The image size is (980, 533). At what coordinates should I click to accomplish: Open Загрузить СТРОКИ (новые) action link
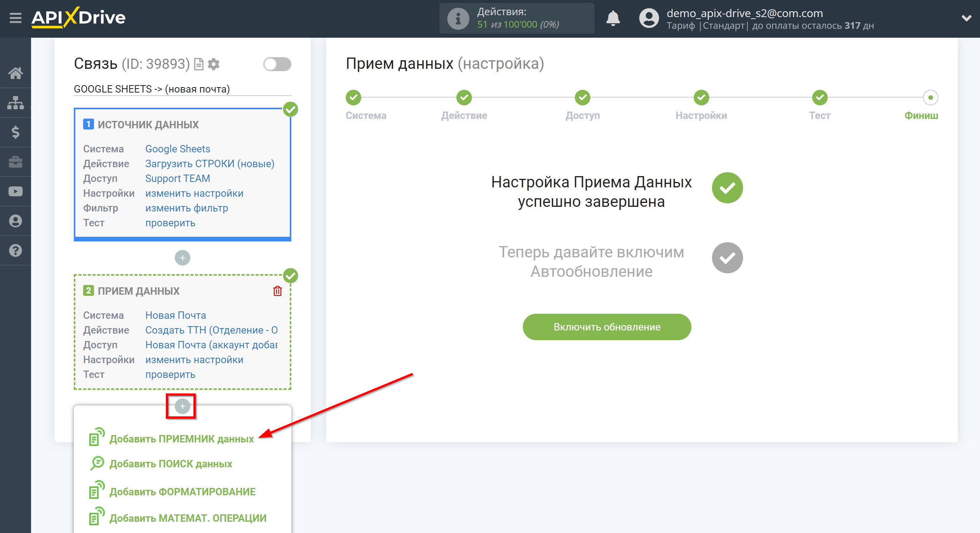(x=210, y=164)
